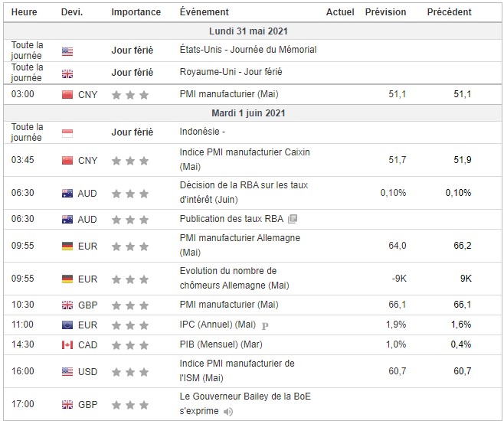This screenshot has height=421, width=504.
Task: Click the Prévision column header
Action: [385, 12]
